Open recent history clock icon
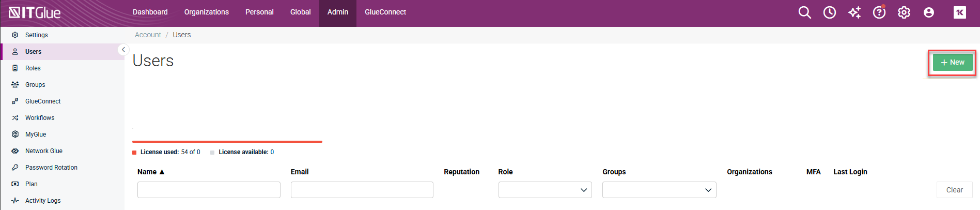Image resolution: width=980 pixels, height=210 pixels. pyautogui.click(x=830, y=12)
